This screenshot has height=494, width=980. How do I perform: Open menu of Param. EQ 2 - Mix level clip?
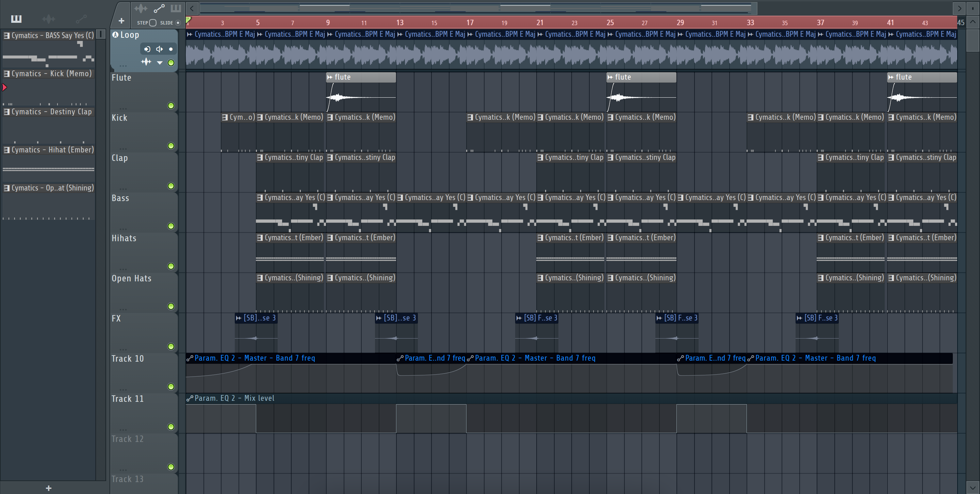(190, 398)
